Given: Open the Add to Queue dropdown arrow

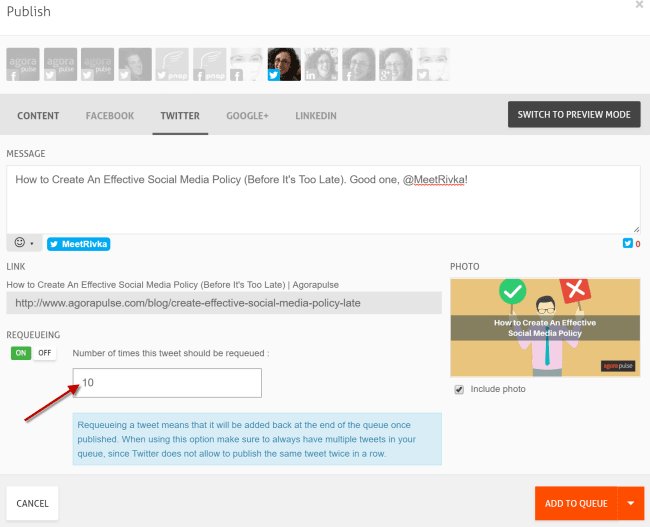Looking at the screenshot, I should tap(631, 503).
